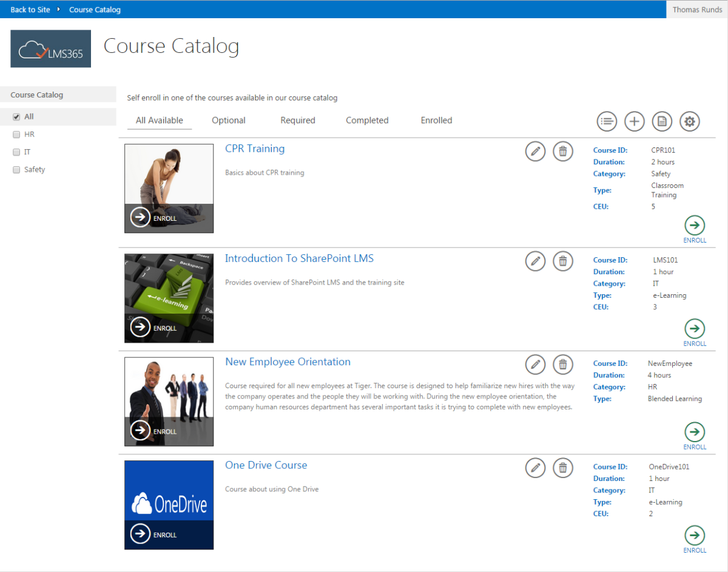The width and height of the screenshot is (728, 572).
Task: Click the SharePoint LMS overview description text
Action: (314, 283)
